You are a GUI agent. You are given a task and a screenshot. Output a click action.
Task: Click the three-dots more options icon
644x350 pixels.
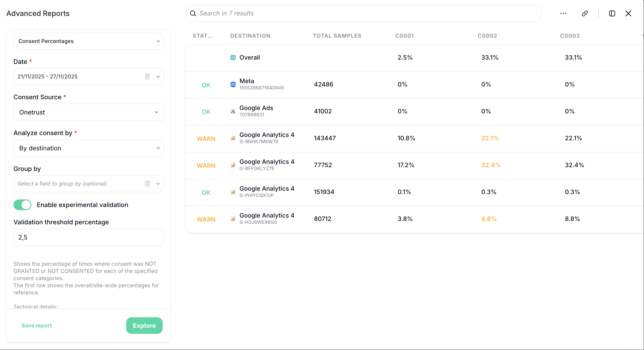(x=563, y=13)
